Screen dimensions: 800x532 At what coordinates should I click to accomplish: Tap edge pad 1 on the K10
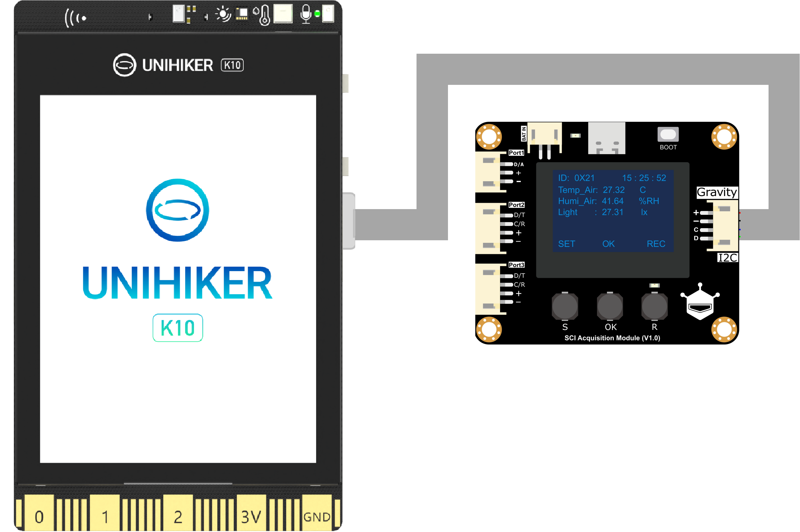[x=105, y=512]
